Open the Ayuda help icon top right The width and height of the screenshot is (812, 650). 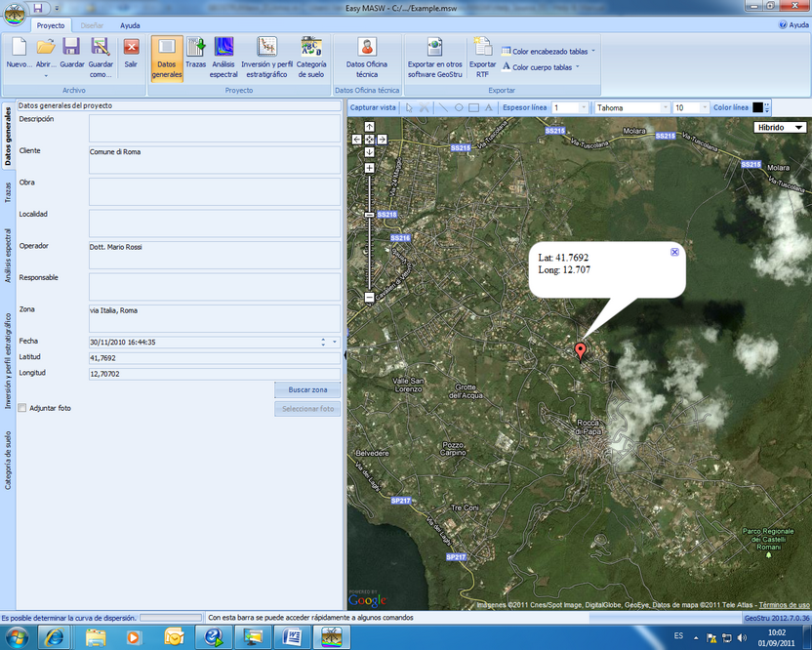tap(793, 24)
